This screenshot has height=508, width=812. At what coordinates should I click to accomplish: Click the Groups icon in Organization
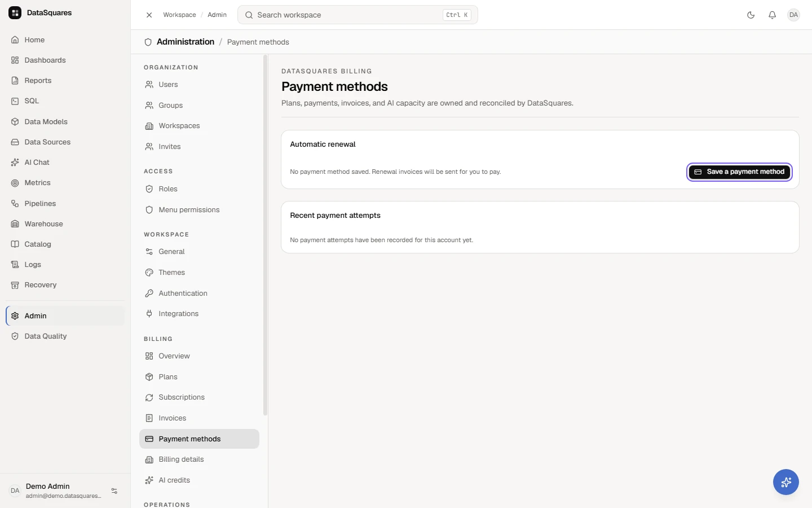[x=149, y=106]
